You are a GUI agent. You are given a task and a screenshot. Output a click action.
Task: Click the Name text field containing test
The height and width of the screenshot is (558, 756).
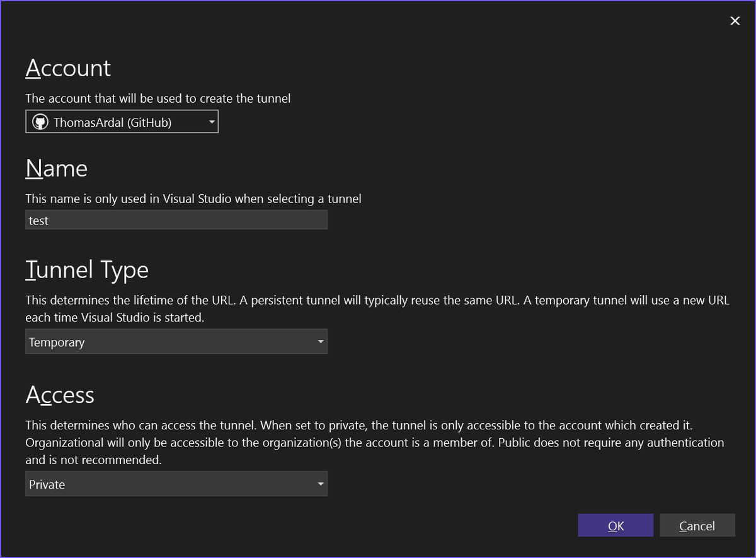click(176, 220)
